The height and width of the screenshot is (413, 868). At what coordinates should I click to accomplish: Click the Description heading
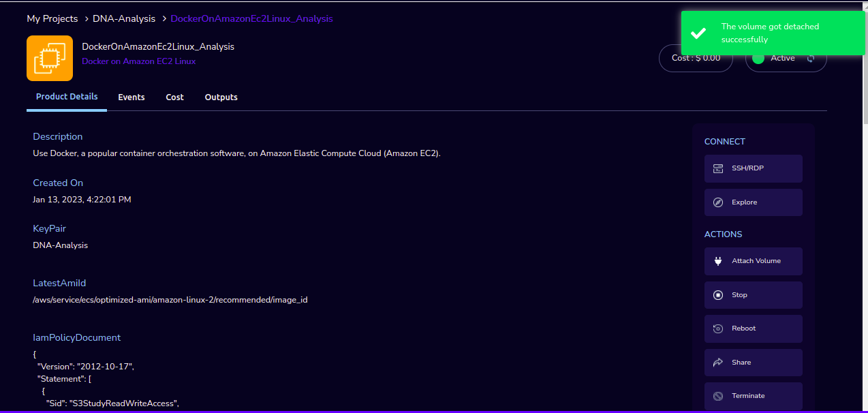pyautogui.click(x=58, y=136)
